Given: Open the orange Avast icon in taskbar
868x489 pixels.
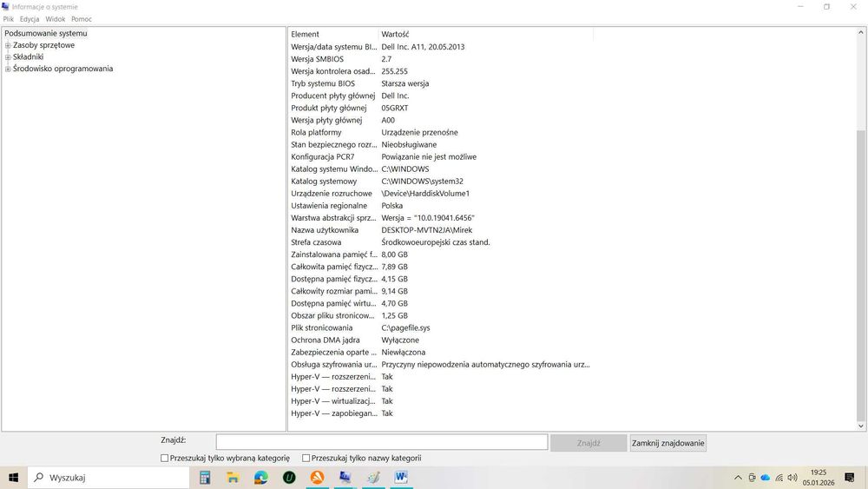Looking at the screenshot, I should [x=317, y=478].
